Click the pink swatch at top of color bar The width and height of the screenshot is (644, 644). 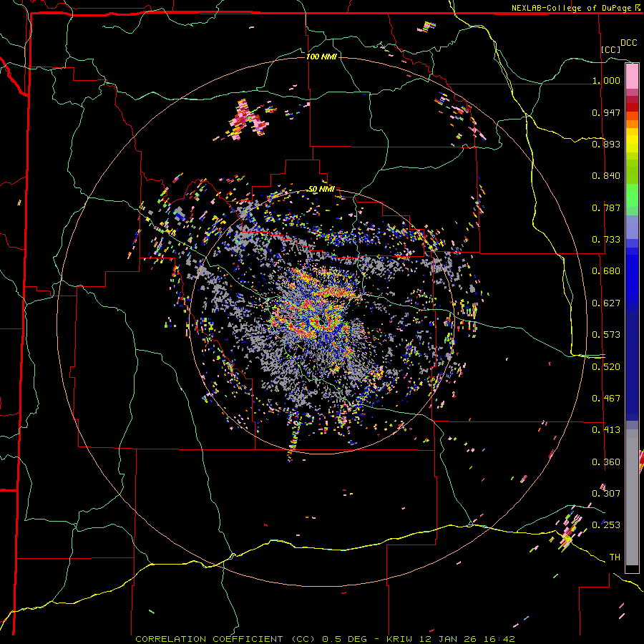632,76
